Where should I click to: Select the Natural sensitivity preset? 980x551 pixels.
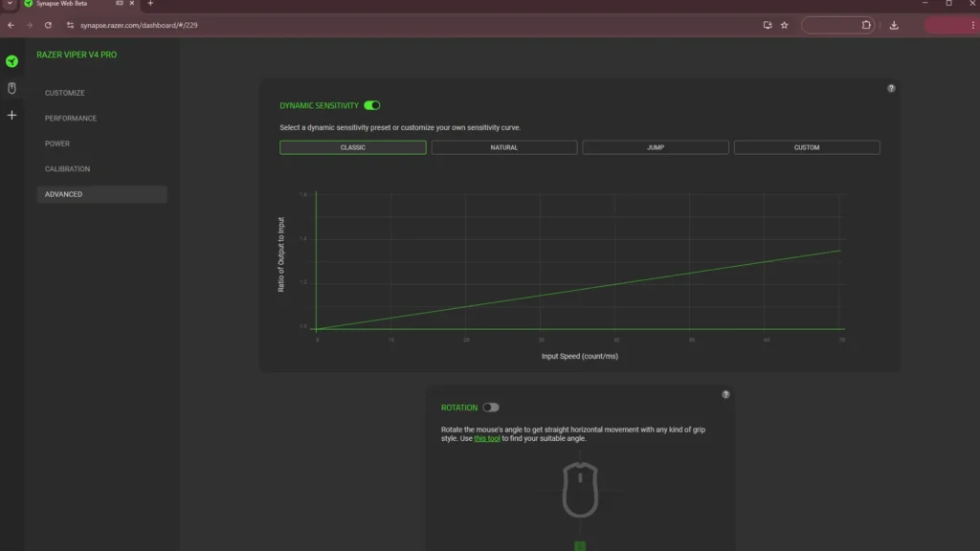pos(503,147)
